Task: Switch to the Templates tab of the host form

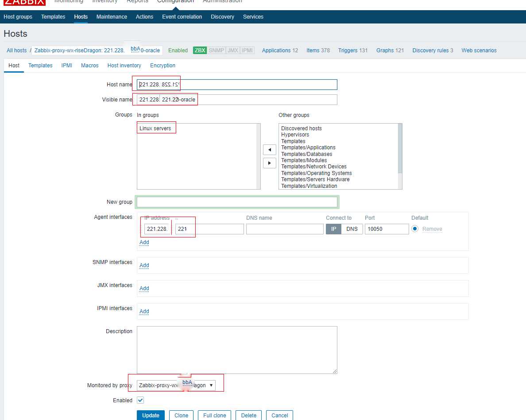Action: tap(40, 66)
